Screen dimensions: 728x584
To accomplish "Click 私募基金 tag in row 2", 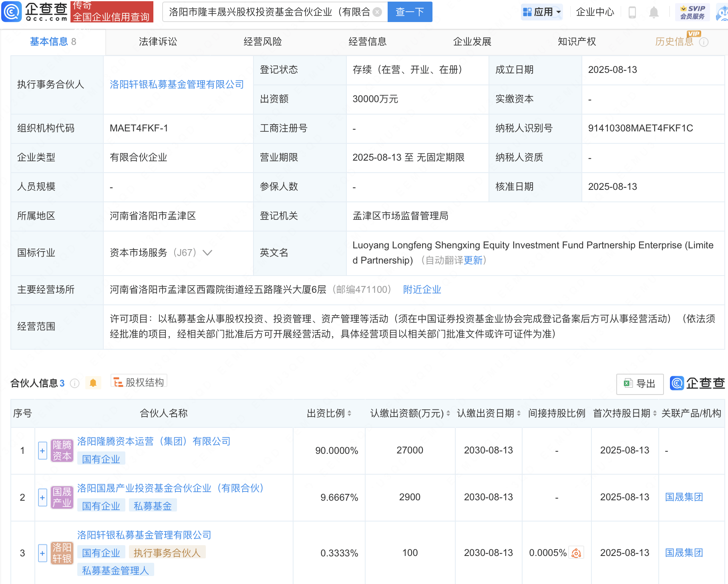I will pos(153,506).
